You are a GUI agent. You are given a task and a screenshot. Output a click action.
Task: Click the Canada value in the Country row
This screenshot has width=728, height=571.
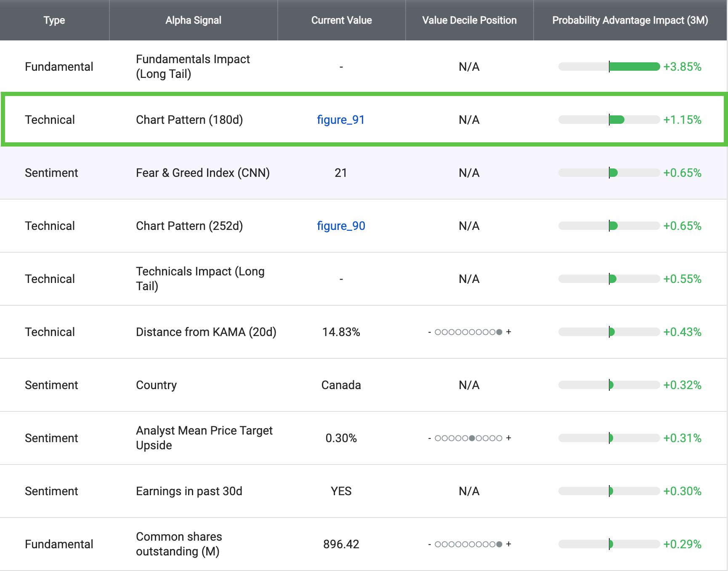tap(341, 384)
